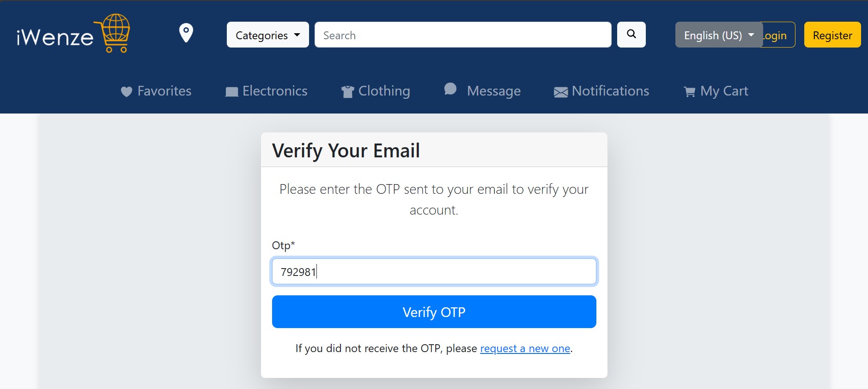Click the magnifying glass search button

coord(631,35)
